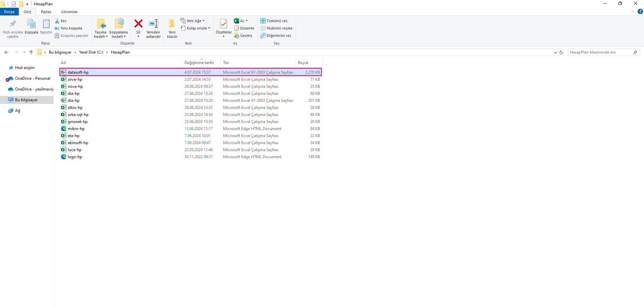
Task: Open the Dosya menu tab
Action: 9,12
